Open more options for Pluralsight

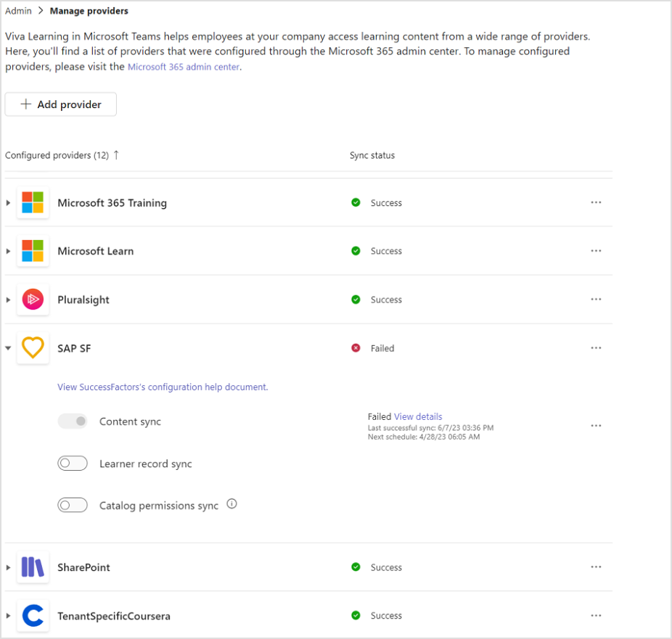click(x=596, y=299)
